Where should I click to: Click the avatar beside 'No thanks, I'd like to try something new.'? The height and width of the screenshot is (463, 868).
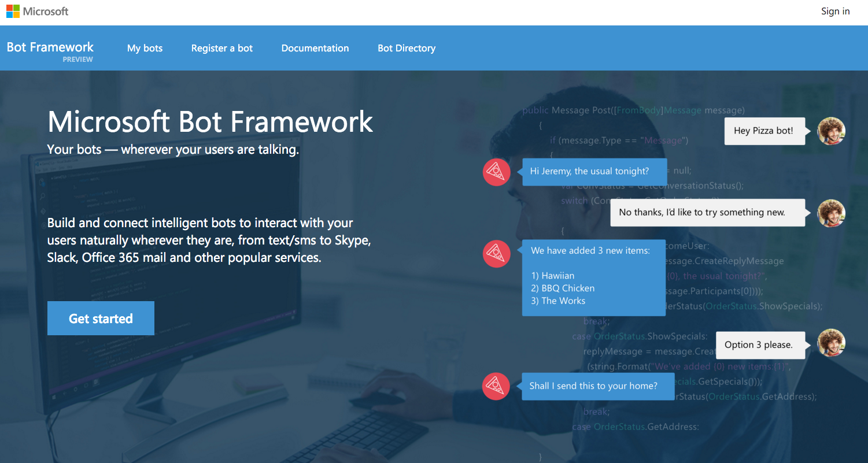tap(831, 213)
